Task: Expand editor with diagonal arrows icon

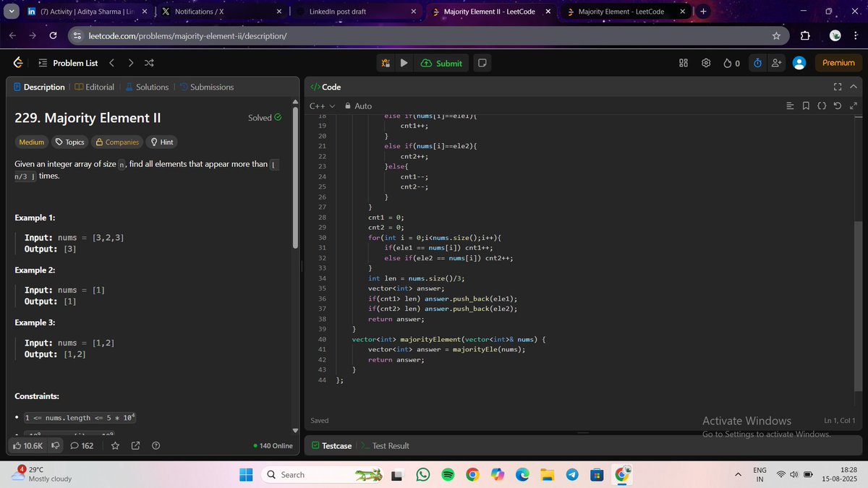Action: point(854,106)
